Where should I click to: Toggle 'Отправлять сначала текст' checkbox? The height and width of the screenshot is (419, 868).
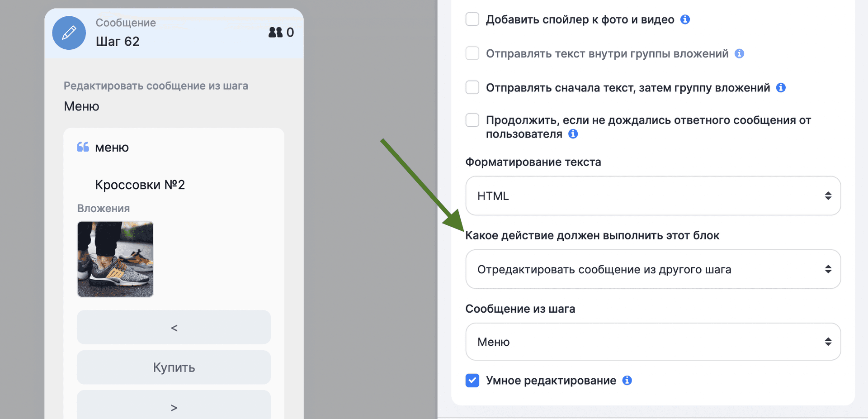pyautogui.click(x=472, y=87)
